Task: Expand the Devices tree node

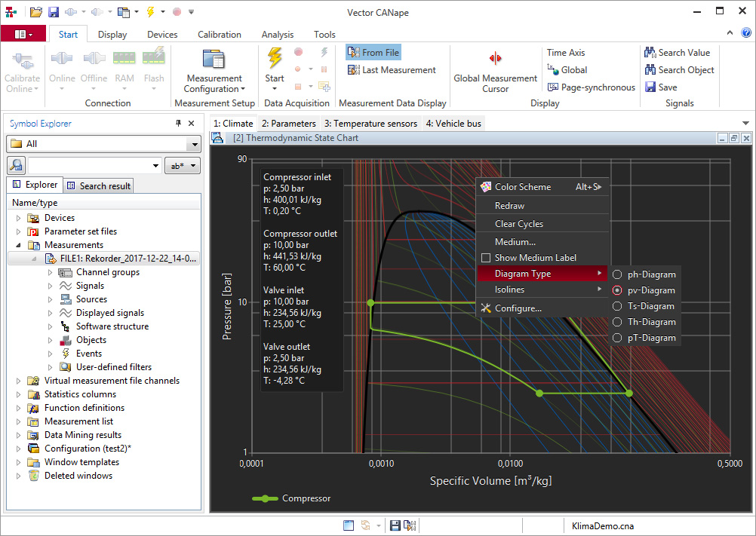Action: pyautogui.click(x=18, y=218)
